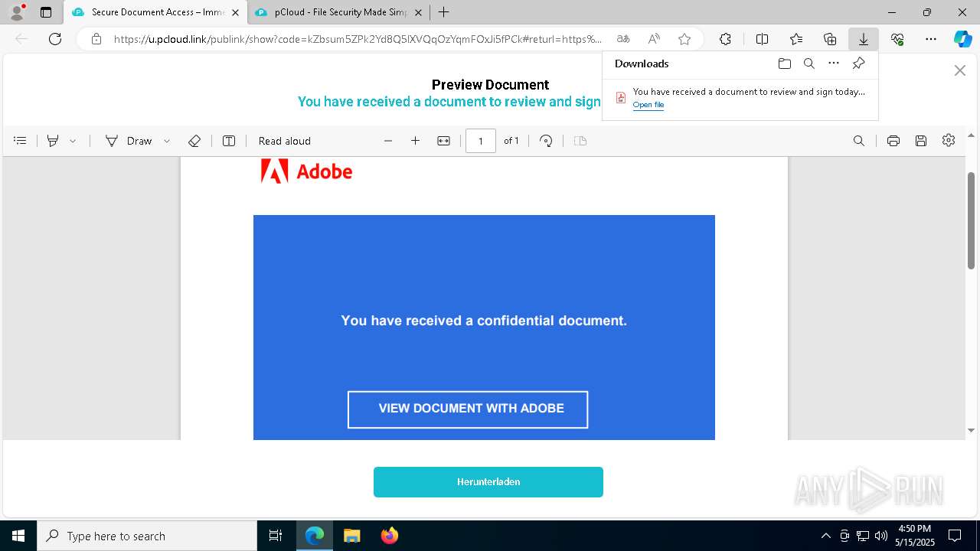Image resolution: width=980 pixels, height=551 pixels.
Task: Open the PDF table of contents icon
Action: 21,141
